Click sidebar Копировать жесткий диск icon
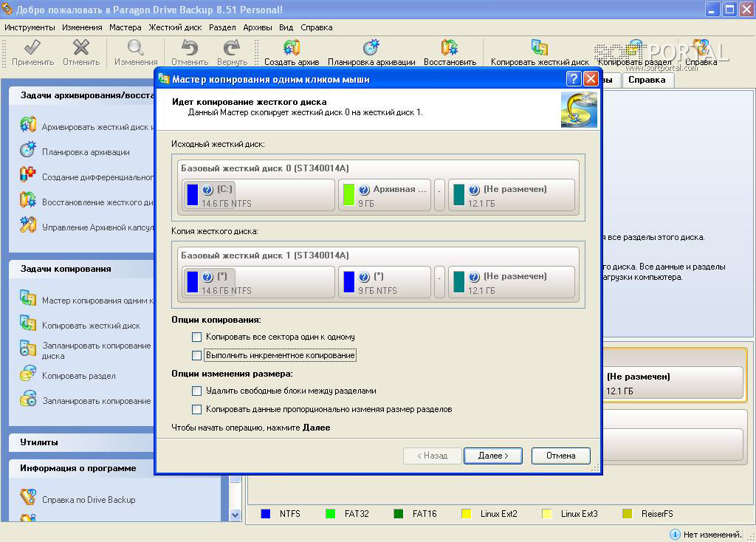 click(x=28, y=323)
